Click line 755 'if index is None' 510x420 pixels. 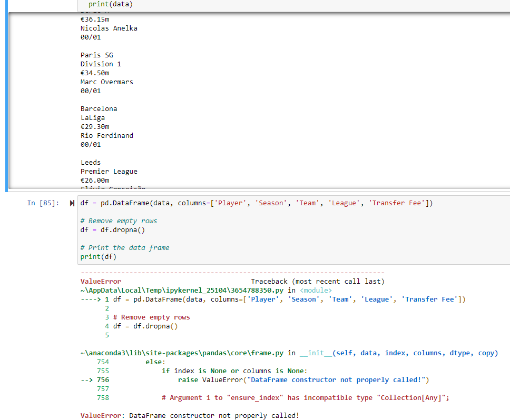pyautogui.click(x=202, y=371)
